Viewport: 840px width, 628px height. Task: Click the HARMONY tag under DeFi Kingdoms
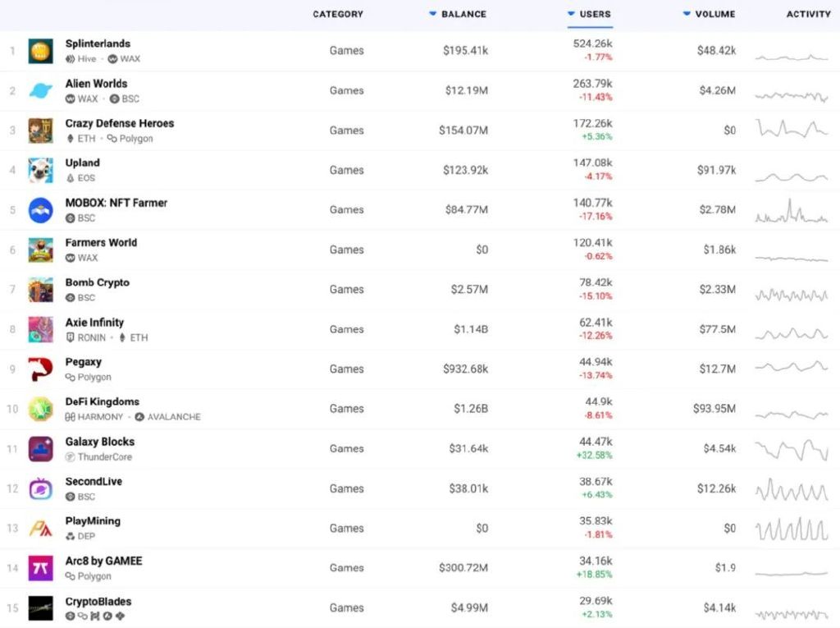coord(94,417)
